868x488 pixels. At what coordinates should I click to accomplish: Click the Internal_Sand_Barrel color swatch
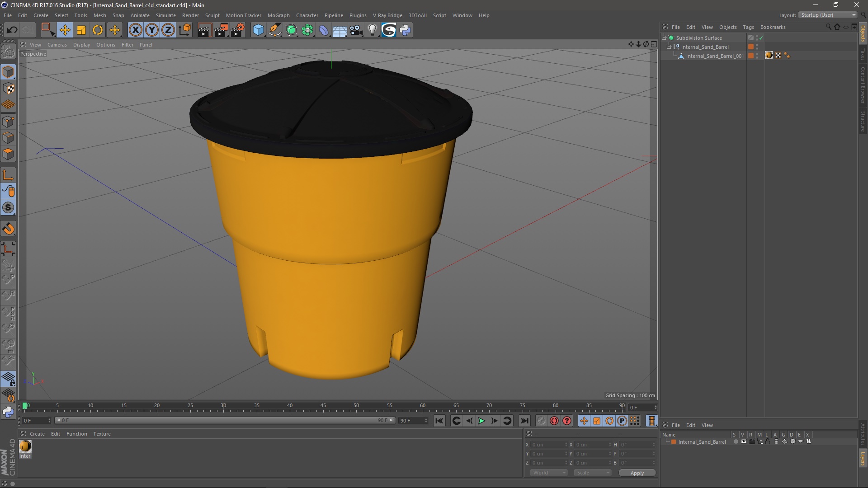673,442
